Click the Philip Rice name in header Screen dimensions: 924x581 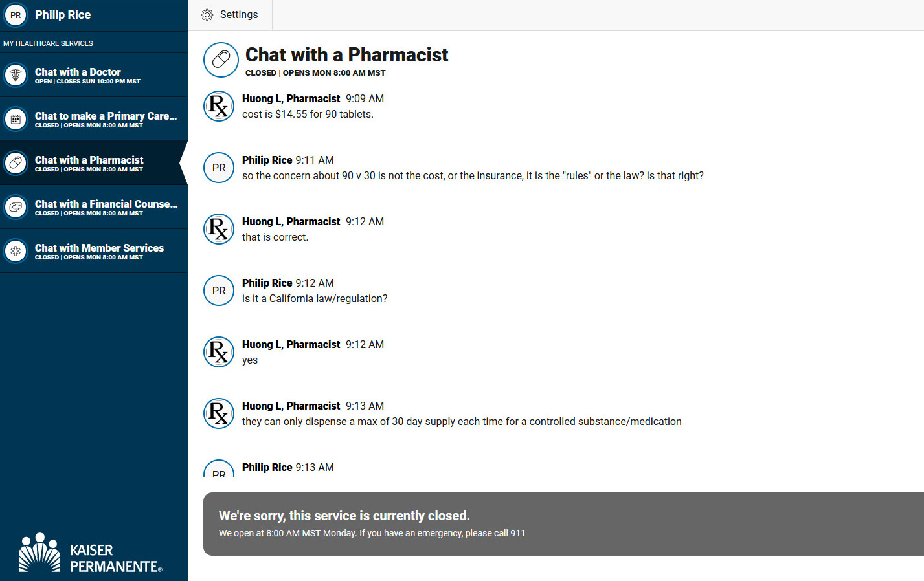pyautogui.click(x=63, y=15)
